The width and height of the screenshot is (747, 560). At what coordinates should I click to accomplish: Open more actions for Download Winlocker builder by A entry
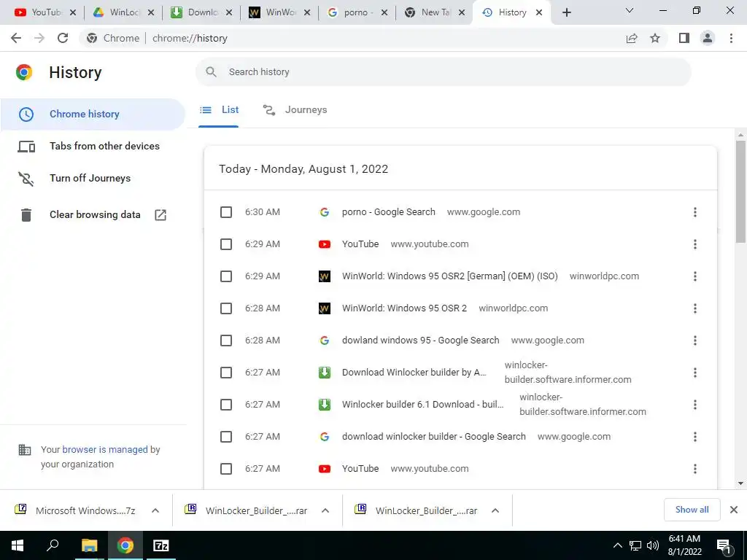click(695, 373)
